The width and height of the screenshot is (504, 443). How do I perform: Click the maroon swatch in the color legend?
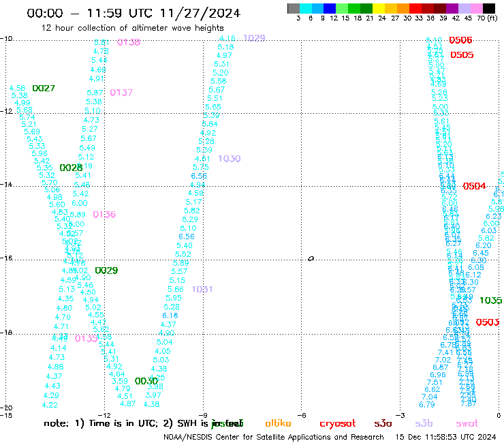click(x=440, y=8)
